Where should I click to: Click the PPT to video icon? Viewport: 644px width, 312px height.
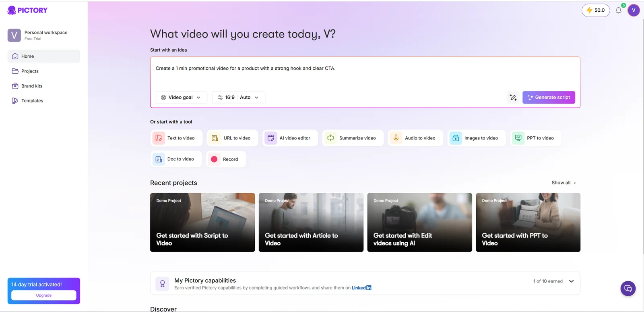[x=518, y=138]
